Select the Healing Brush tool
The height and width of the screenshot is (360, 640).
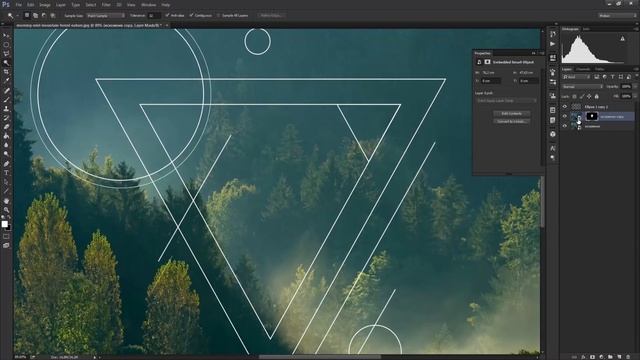(6, 90)
